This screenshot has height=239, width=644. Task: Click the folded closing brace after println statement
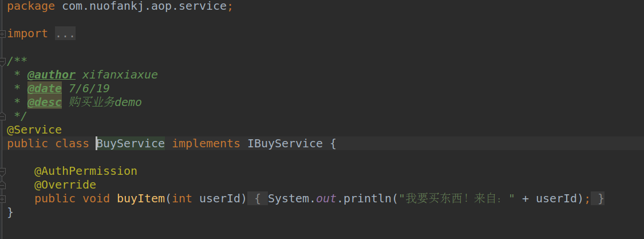(600, 199)
